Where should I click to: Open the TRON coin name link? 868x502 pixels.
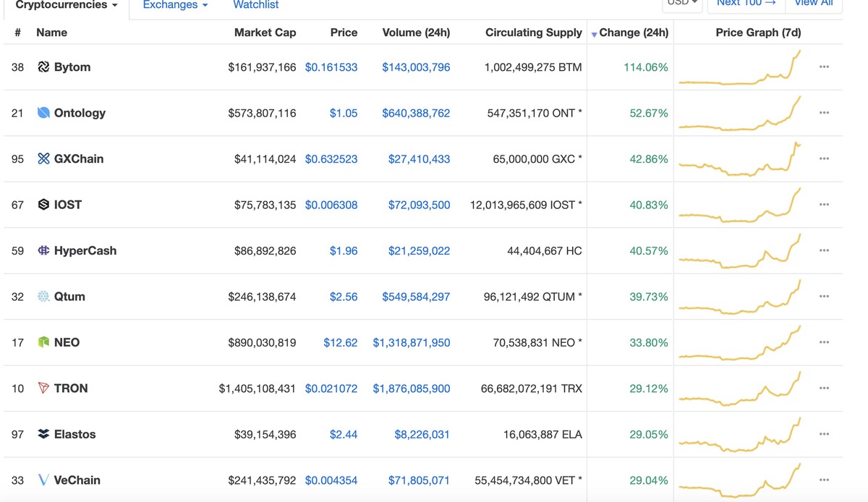[x=71, y=388]
